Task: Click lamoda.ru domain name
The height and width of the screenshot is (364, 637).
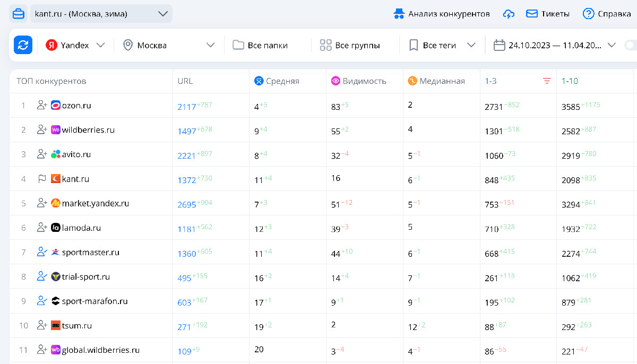Action: (x=81, y=228)
